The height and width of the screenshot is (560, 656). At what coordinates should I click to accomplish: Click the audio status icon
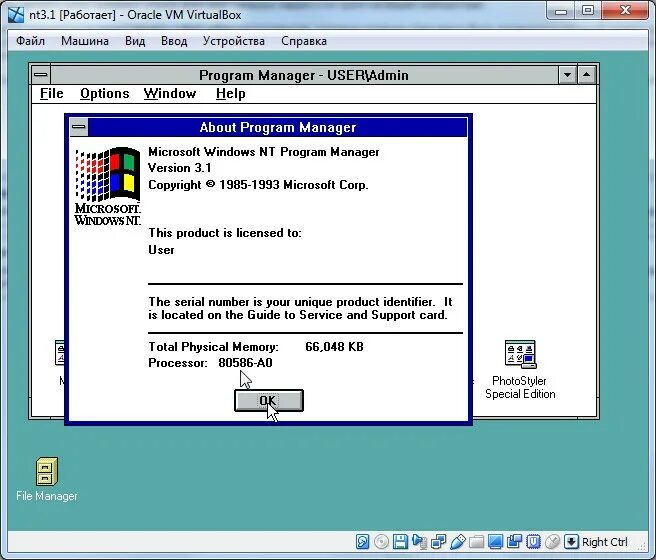click(x=419, y=542)
